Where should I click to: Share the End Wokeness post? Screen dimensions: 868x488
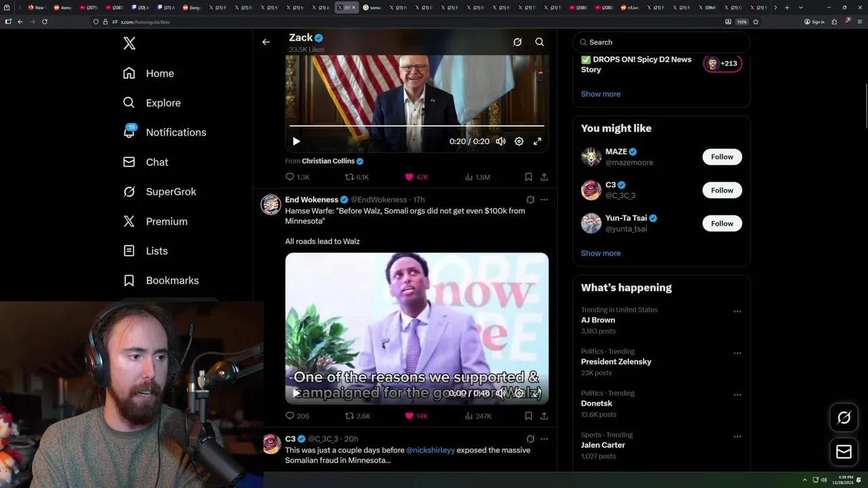544,416
